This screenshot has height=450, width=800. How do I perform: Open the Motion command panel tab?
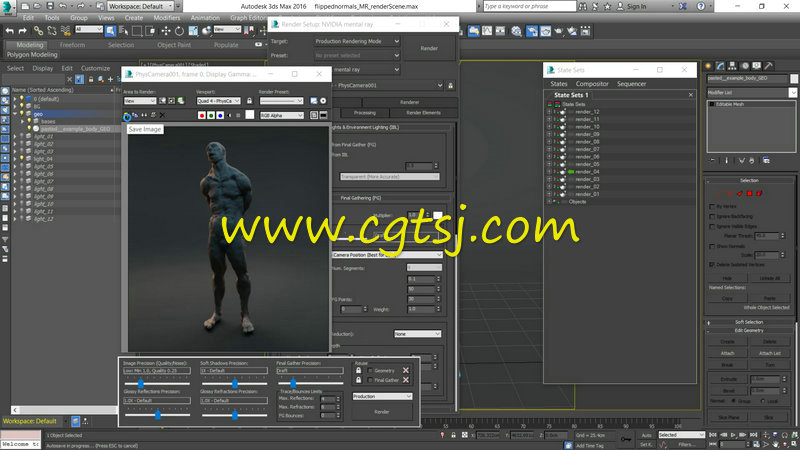tap(745, 66)
